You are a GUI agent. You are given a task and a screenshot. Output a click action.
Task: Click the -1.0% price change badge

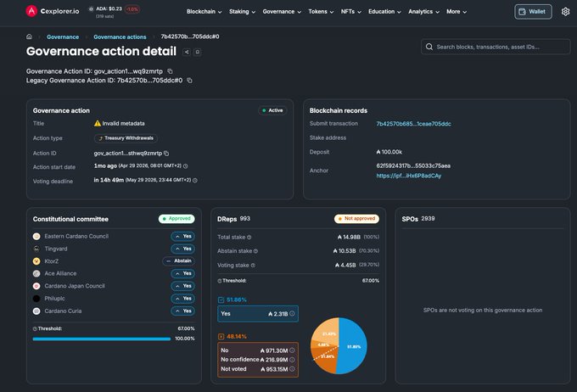(132, 9)
